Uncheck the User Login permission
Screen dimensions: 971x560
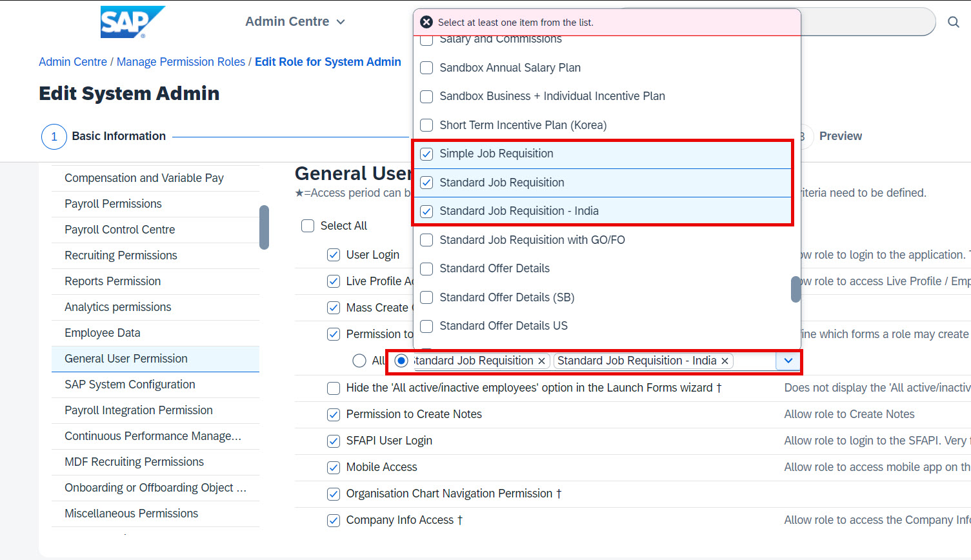334,255
